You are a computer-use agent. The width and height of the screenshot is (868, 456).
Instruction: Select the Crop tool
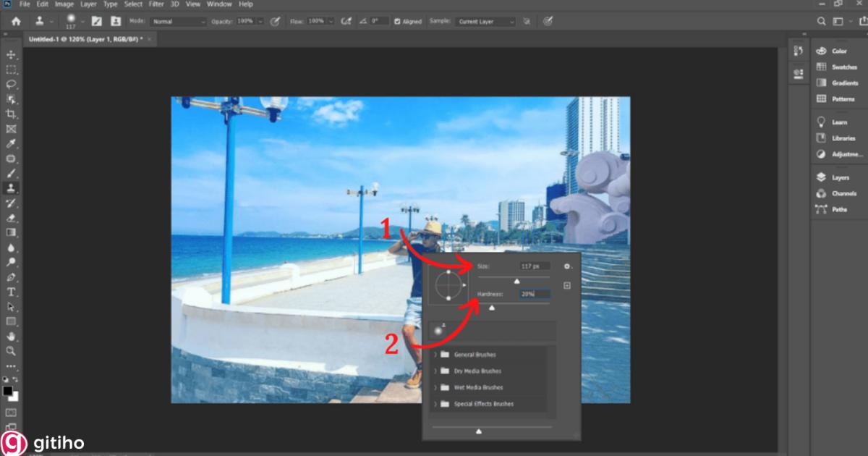[x=10, y=114]
